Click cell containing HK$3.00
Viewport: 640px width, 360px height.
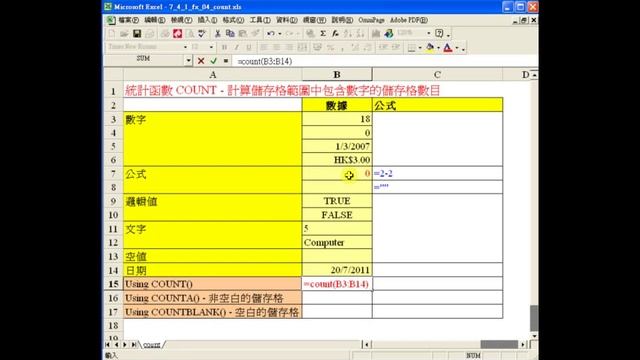click(337, 160)
